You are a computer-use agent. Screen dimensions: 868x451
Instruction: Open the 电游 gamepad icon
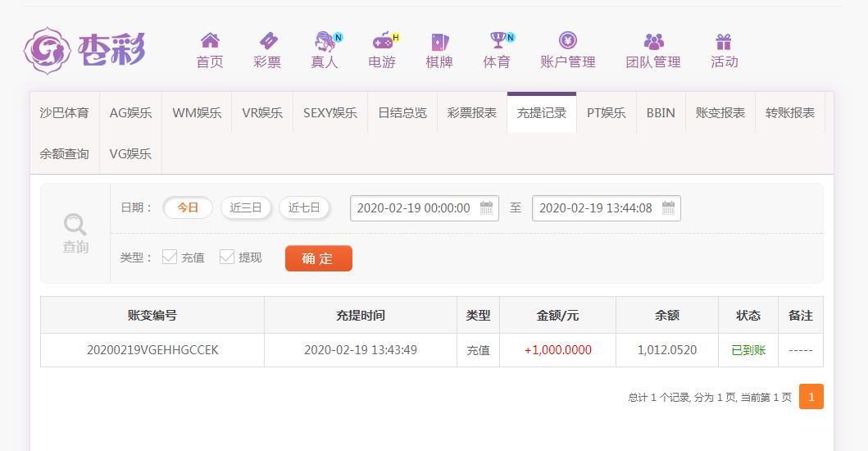point(384,40)
